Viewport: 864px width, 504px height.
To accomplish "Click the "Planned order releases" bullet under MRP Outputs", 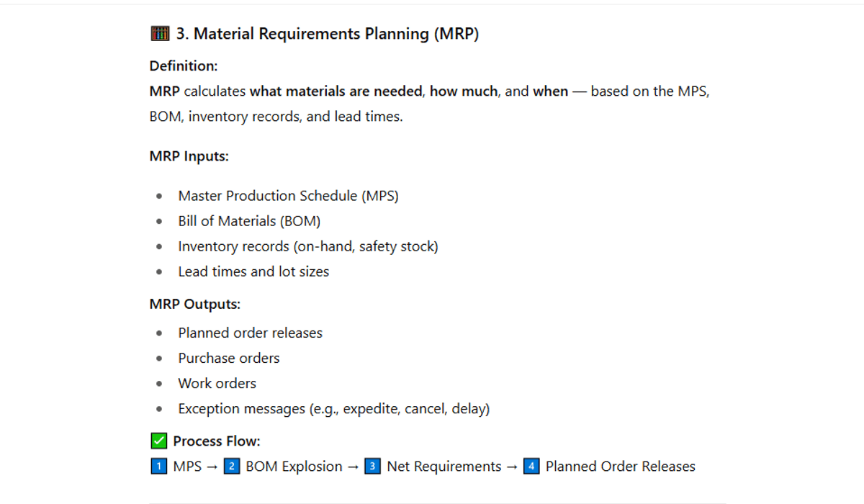I will click(250, 333).
